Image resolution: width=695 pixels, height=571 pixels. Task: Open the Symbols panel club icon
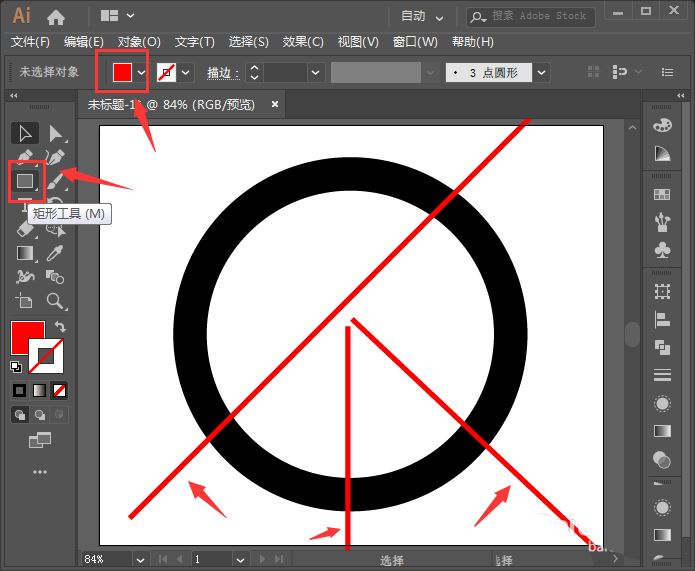(661, 248)
